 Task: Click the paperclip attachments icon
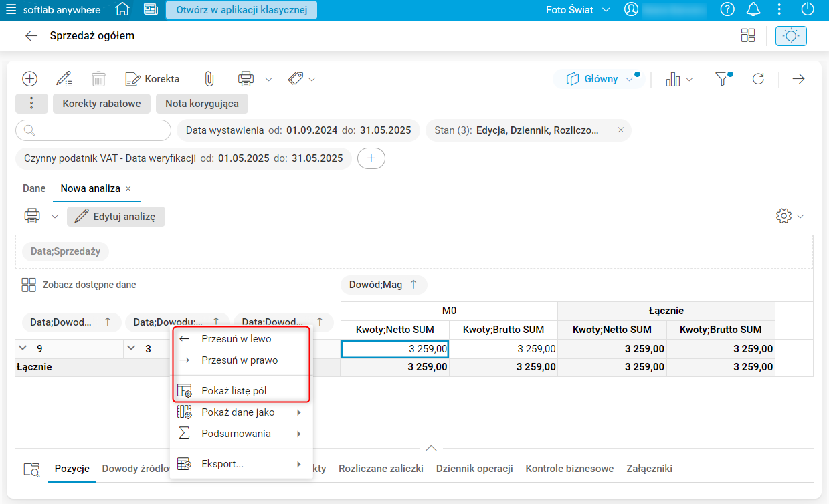pos(209,79)
